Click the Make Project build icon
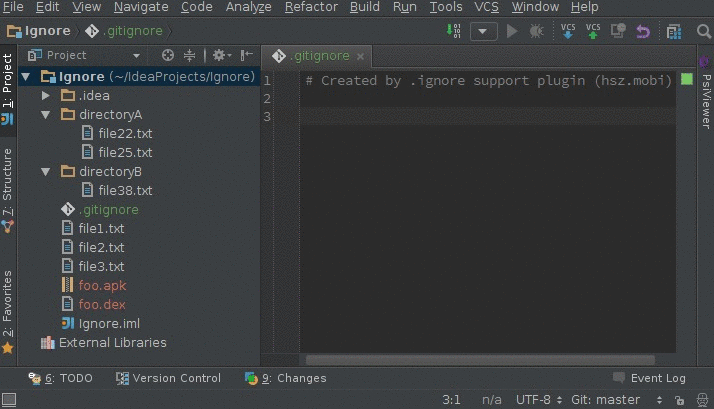Screen dimensions: 714x409 (454, 31)
